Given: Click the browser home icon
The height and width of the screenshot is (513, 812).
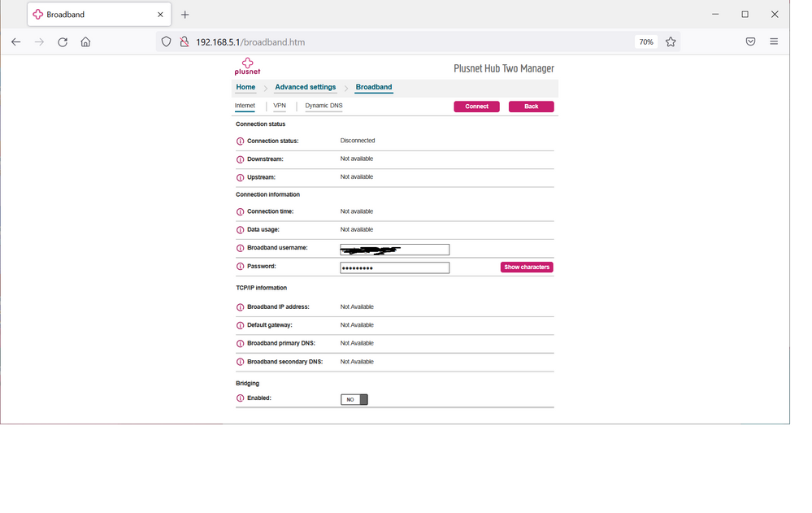Looking at the screenshot, I should [86, 41].
